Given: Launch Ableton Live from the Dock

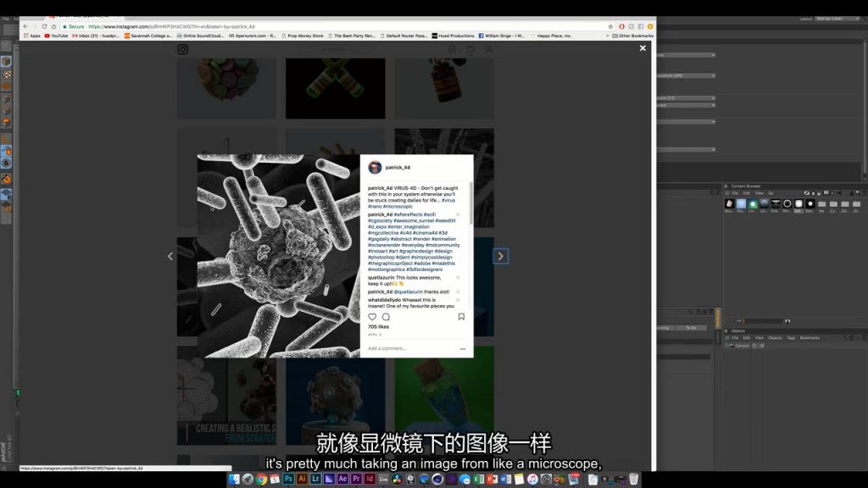Looking at the screenshot, I should pos(383,480).
